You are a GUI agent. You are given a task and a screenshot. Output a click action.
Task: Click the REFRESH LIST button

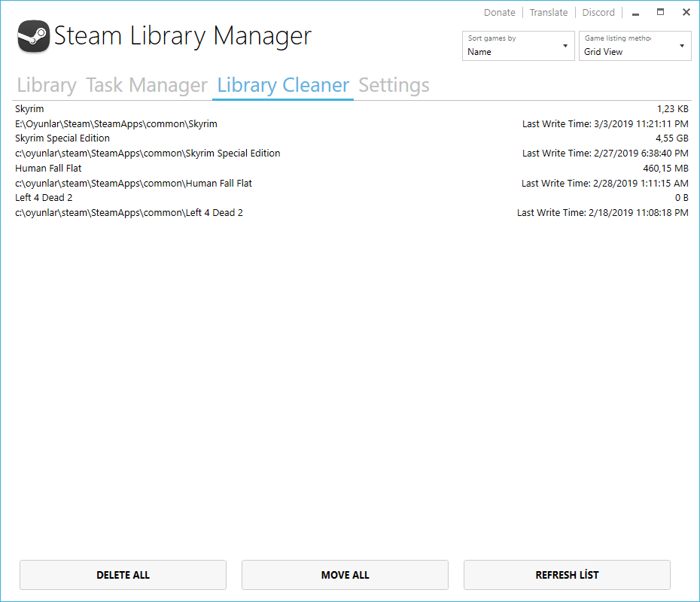pos(567,575)
